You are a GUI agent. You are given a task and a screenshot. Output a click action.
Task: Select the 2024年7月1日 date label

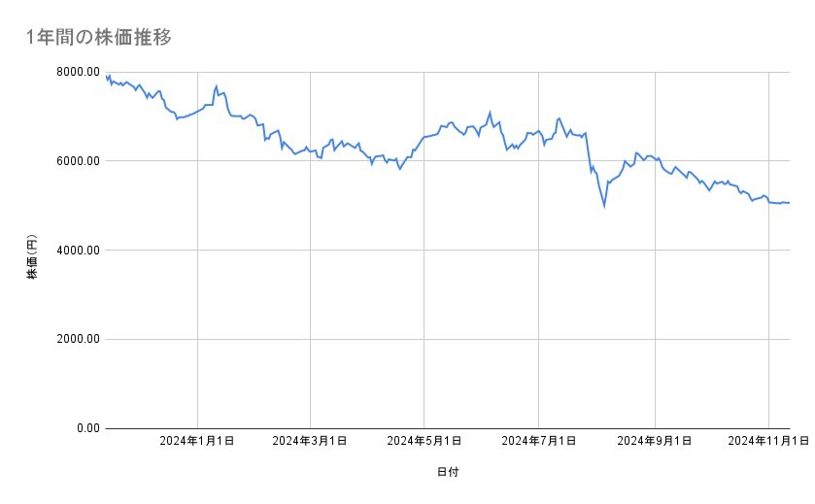(x=539, y=442)
